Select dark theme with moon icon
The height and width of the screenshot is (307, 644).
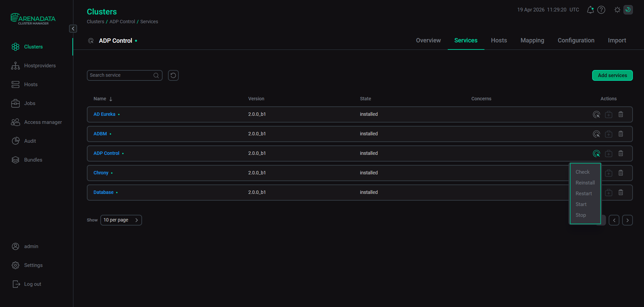[x=628, y=10]
